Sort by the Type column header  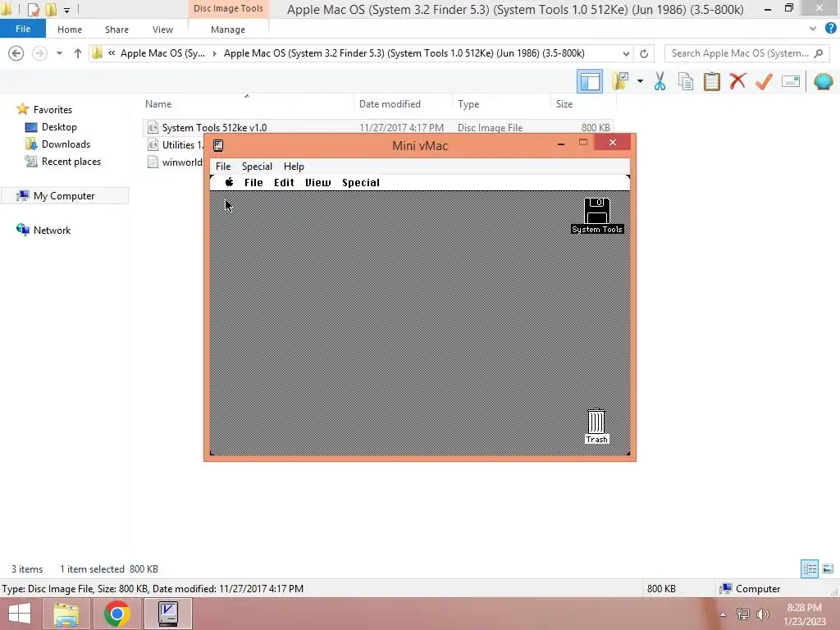468,104
